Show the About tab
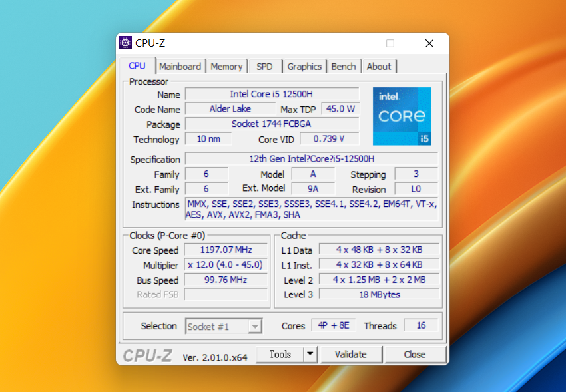 pyautogui.click(x=379, y=67)
